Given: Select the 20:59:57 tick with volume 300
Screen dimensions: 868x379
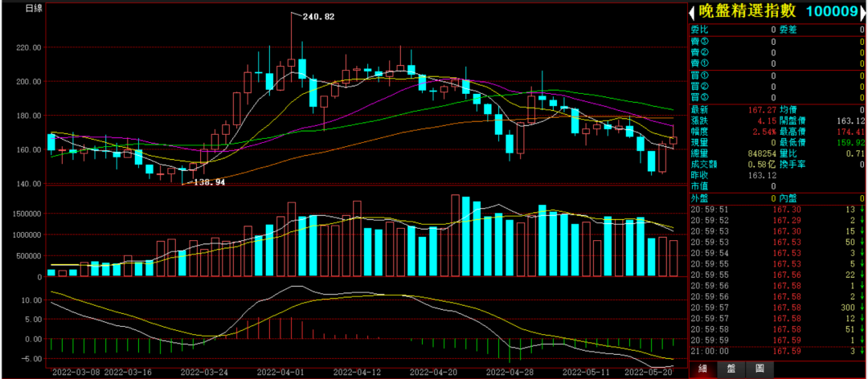Looking at the screenshot, I should [777, 307].
